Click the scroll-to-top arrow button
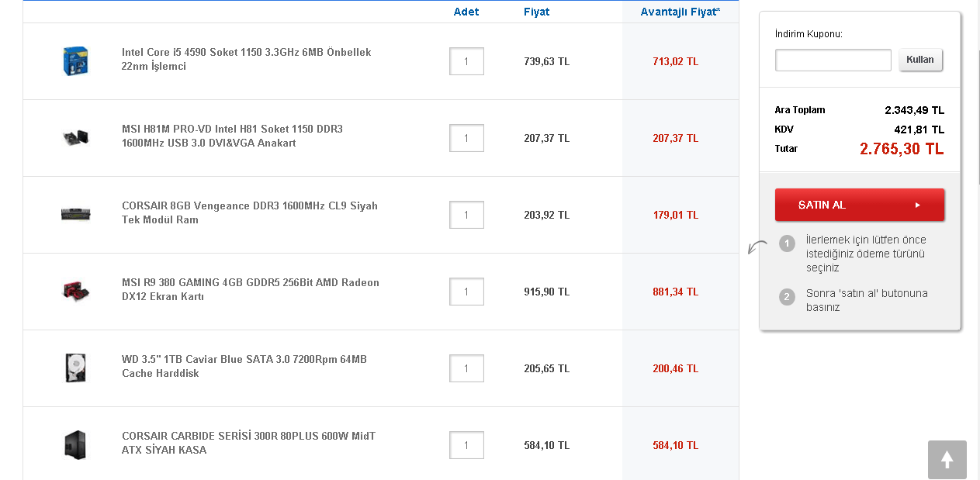Screen dimensions: 980x480 pos(947,460)
